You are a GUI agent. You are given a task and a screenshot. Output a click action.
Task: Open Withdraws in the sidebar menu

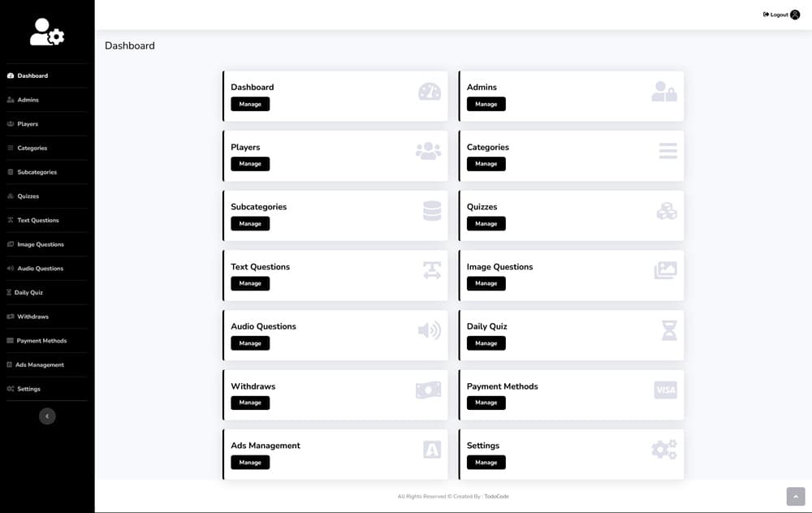pos(32,317)
